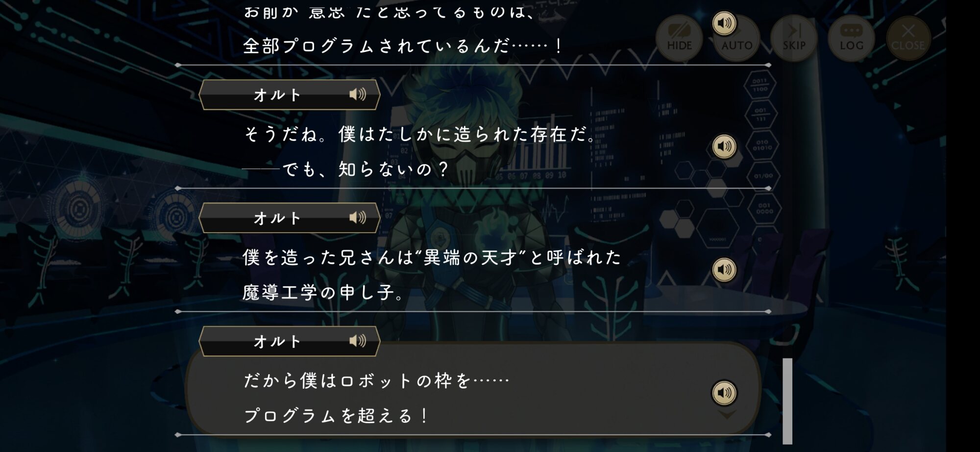The width and height of the screenshot is (980, 452).
Task: Play voice for だから僕はロボット dialogue line
Action: tap(724, 392)
